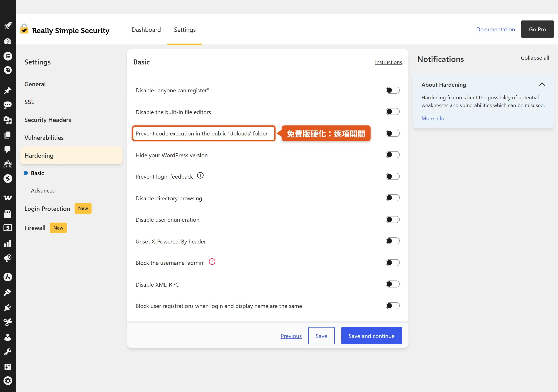Open Comments via speech bubble icon
Image resolution: width=558 pixels, height=392 pixels.
click(8, 149)
